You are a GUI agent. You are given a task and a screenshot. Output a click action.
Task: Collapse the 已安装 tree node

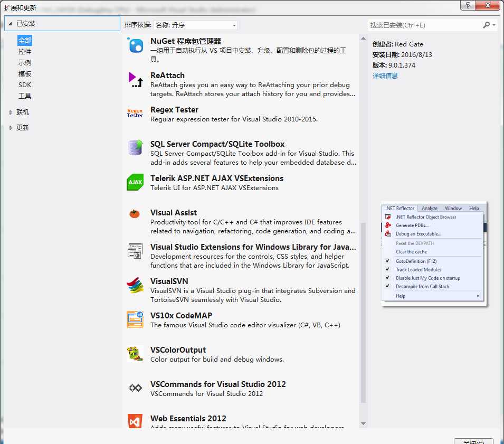tap(10, 23)
